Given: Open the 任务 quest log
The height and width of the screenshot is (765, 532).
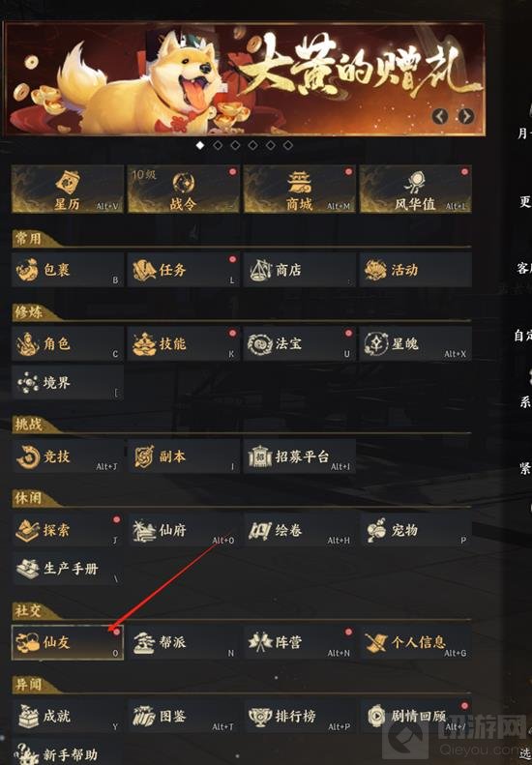Looking at the screenshot, I should [x=184, y=270].
